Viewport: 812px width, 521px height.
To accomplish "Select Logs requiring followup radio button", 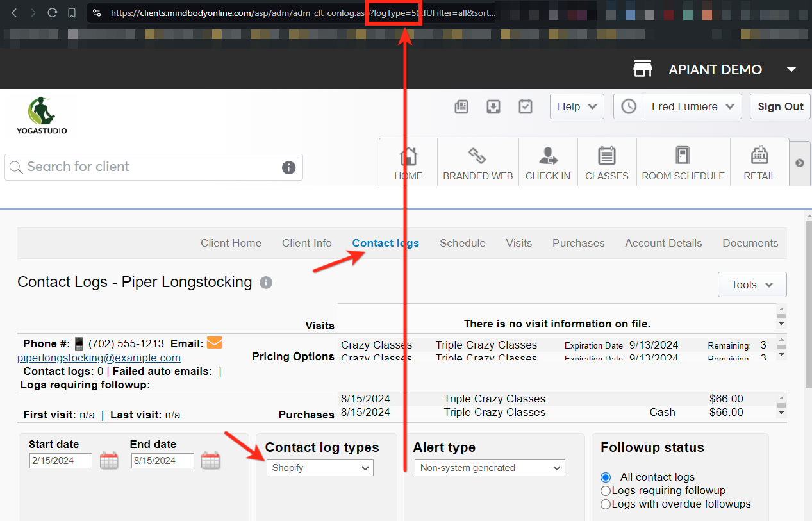I will pos(606,490).
